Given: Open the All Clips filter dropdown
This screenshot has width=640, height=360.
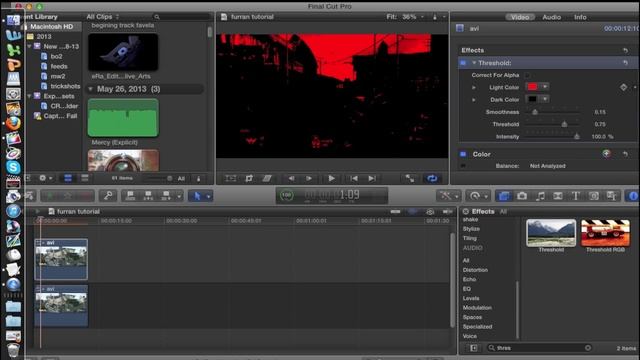Looking at the screenshot, I should pos(102,17).
